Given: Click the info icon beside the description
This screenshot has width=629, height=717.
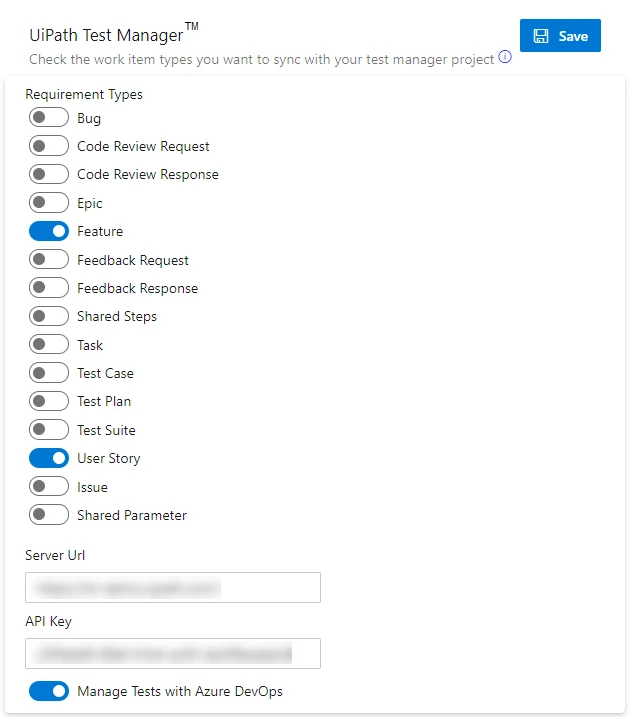Looking at the screenshot, I should [x=505, y=57].
